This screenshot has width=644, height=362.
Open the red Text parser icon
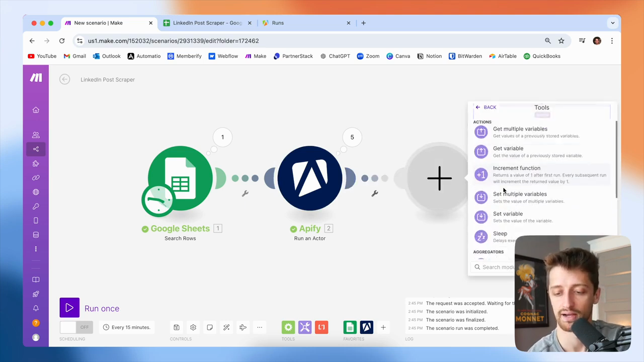321,327
